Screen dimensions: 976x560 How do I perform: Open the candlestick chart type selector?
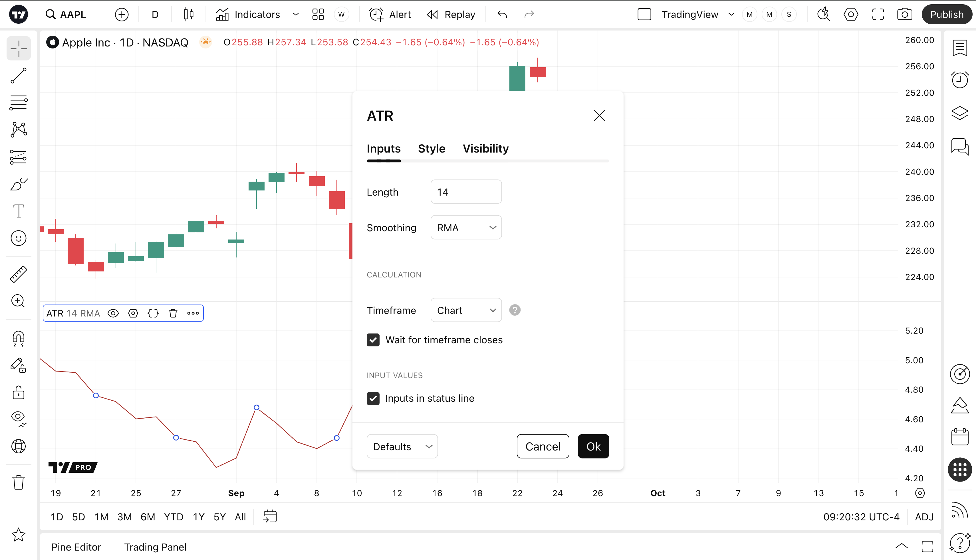(189, 15)
